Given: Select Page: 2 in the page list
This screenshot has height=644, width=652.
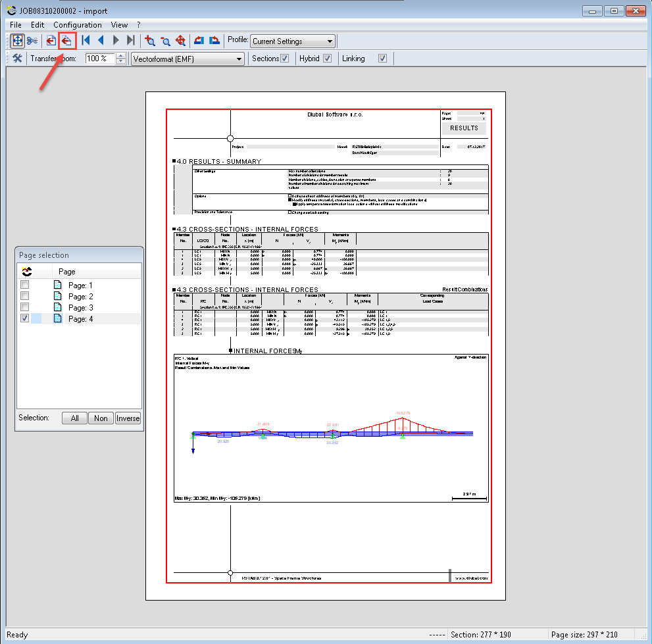Looking at the screenshot, I should [x=82, y=296].
